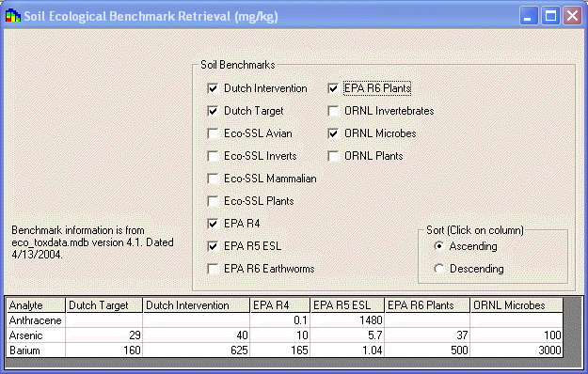Click Anthracene EPA R5 ESL value 1480
The height and width of the screenshot is (374, 588).
347,320
